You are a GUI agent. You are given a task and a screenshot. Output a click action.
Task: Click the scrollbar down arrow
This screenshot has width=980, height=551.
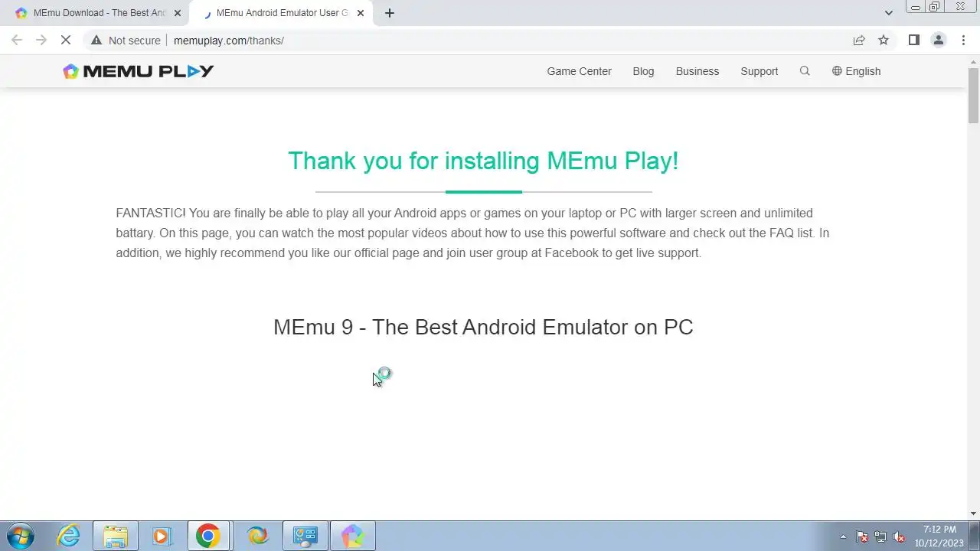973,514
